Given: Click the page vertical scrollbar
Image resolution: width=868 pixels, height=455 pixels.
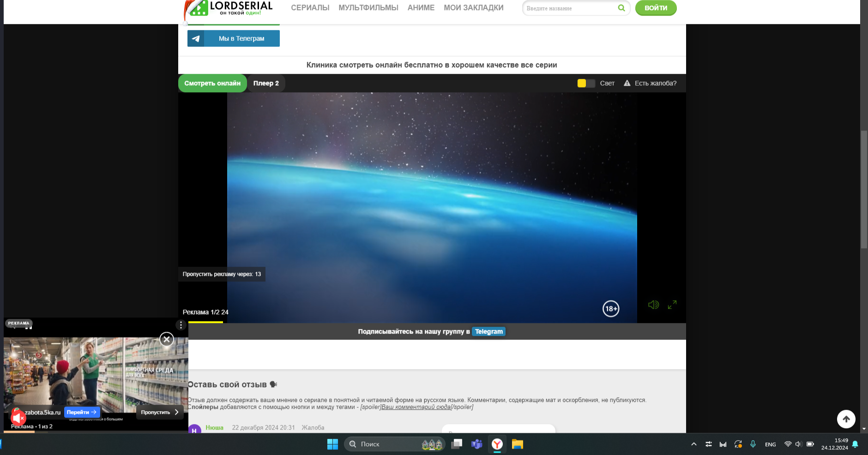Looking at the screenshot, I should (x=864, y=189).
